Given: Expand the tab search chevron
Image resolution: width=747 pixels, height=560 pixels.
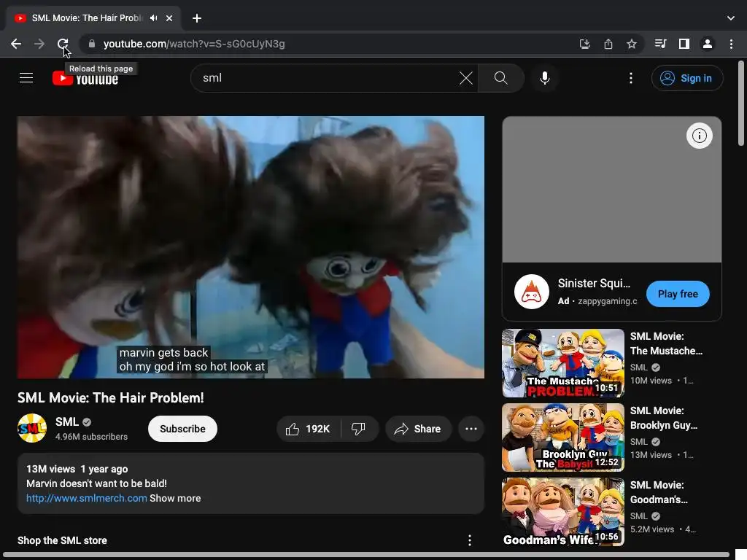Looking at the screenshot, I should 731,18.
